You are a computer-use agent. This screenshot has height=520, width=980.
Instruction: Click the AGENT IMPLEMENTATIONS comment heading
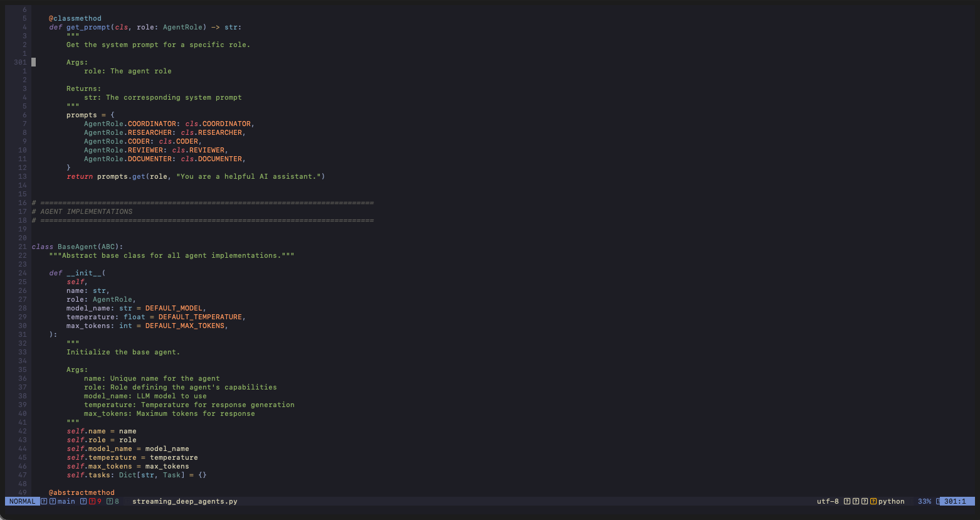86,211
